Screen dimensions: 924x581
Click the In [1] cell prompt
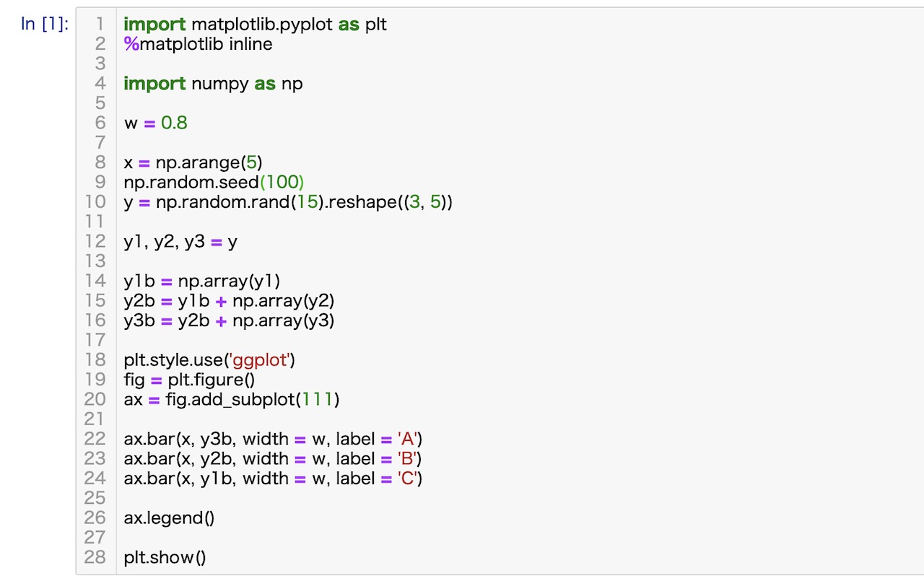click(x=45, y=24)
